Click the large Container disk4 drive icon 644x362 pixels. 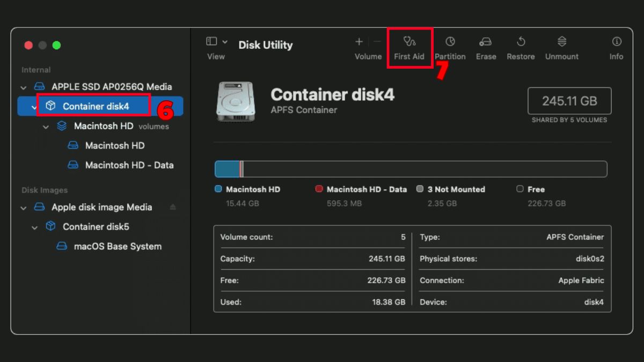click(x=236, y=101)
